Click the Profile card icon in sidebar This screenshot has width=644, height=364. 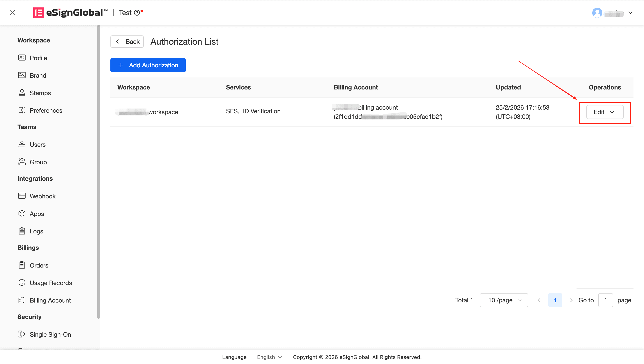[22, 58]
